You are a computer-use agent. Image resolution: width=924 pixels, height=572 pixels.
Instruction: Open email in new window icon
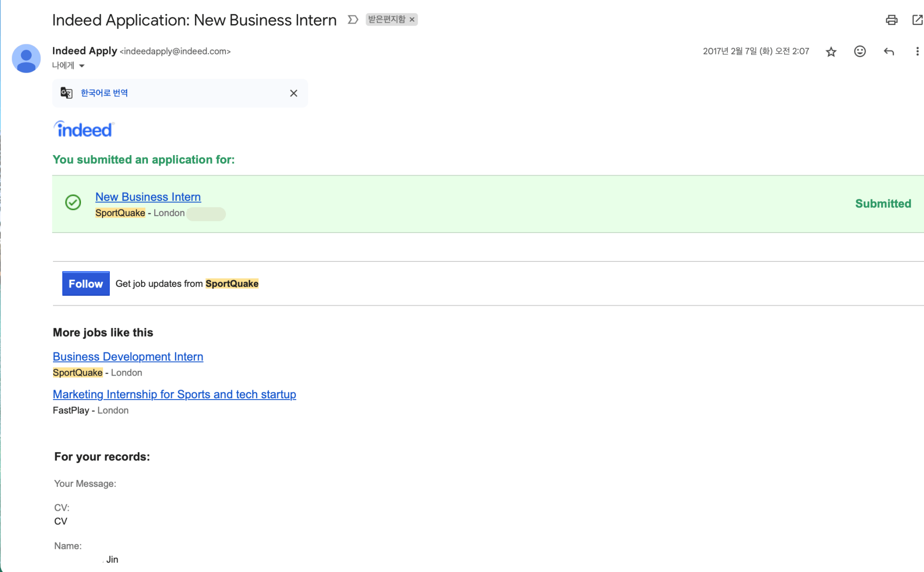(x=917, y=20)
